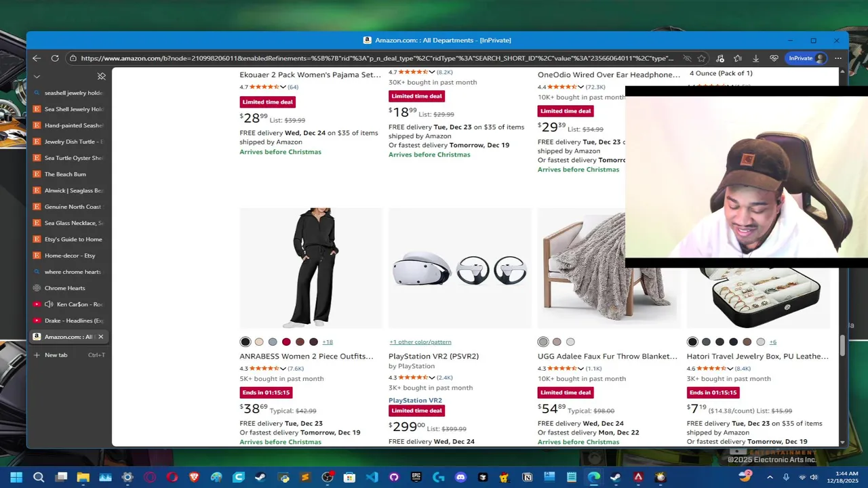Open the Windows Start menu
Image resolution: width=868 pixels, height=488 pixels.
(16, 477)
